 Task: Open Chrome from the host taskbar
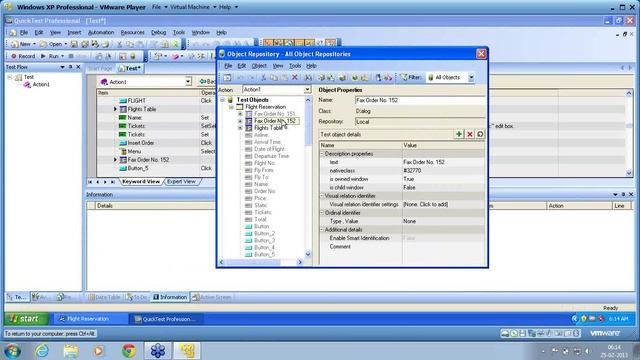pyautogui.click(x=129, y=351)
